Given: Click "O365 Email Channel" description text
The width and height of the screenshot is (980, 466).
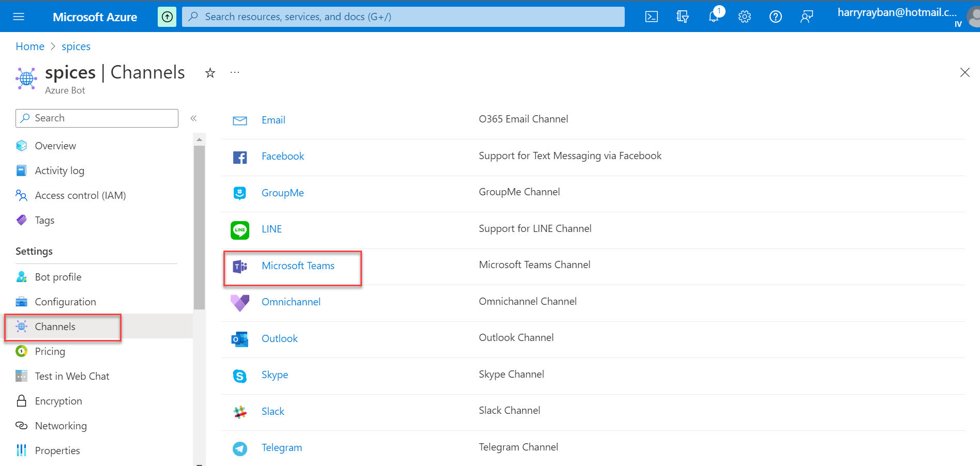Looking at the screenshot, I should pos(523,119).
